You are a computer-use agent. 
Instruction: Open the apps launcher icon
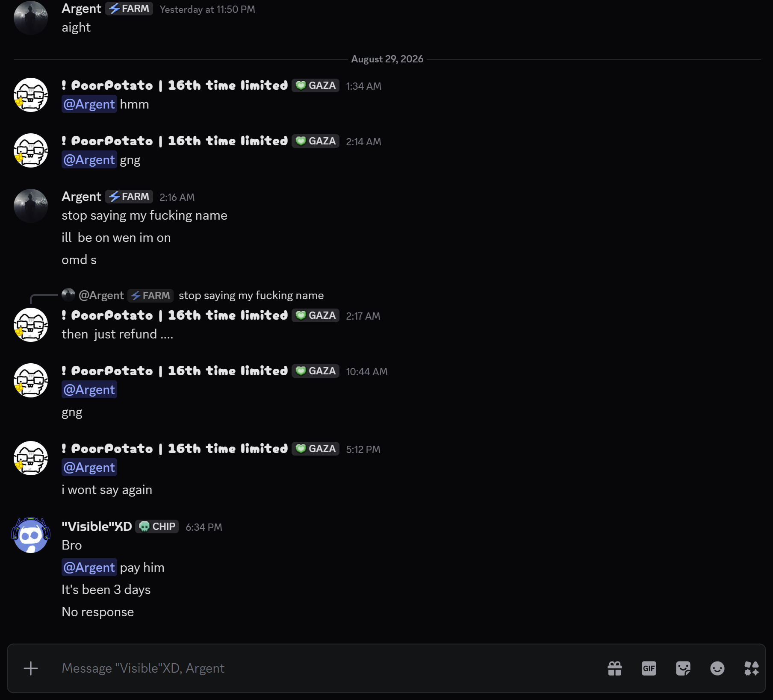752,668
